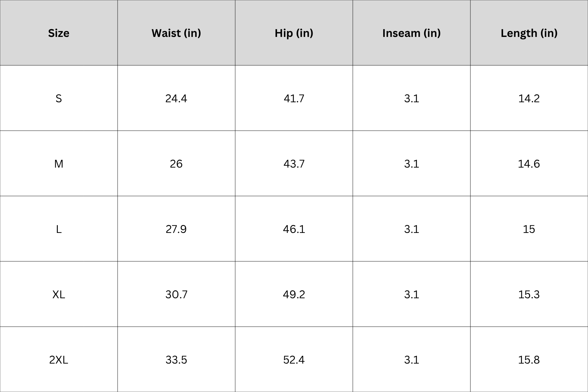The height and width of the screenshot is (392, 588).
Task: Select the L size cell
Action: (59, 229)
